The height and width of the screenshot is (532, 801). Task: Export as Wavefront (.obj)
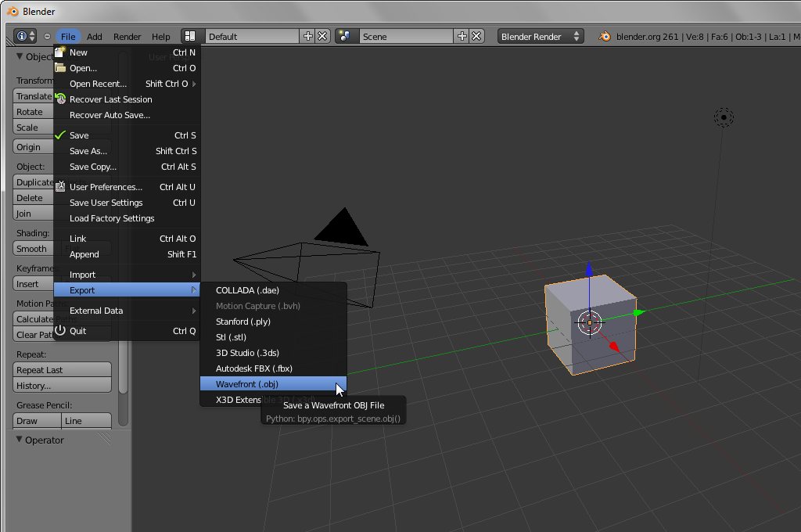pyautogui.click(x=273, y=384)
